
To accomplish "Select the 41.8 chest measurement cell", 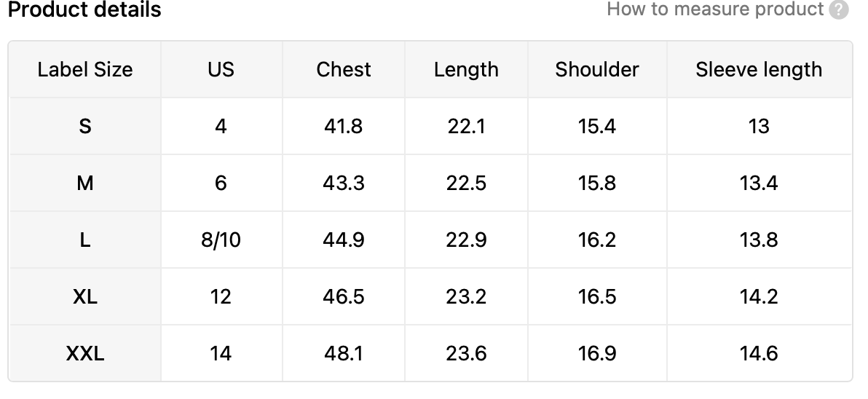I will (x=344, y=127).
